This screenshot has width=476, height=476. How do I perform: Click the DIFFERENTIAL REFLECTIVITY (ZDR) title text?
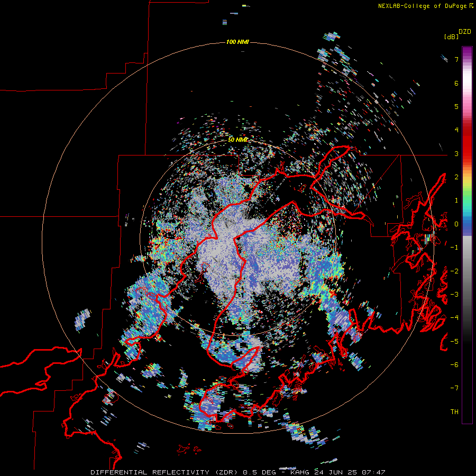point(164,472)
